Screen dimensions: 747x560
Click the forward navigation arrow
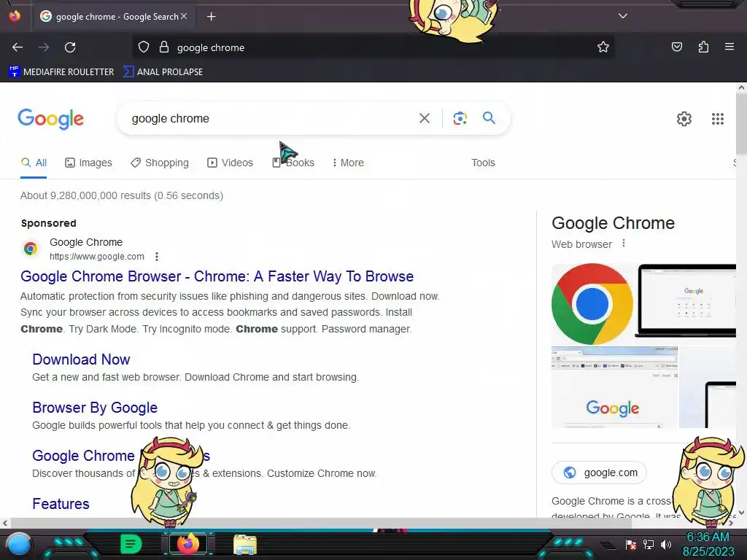click(44, 47)
